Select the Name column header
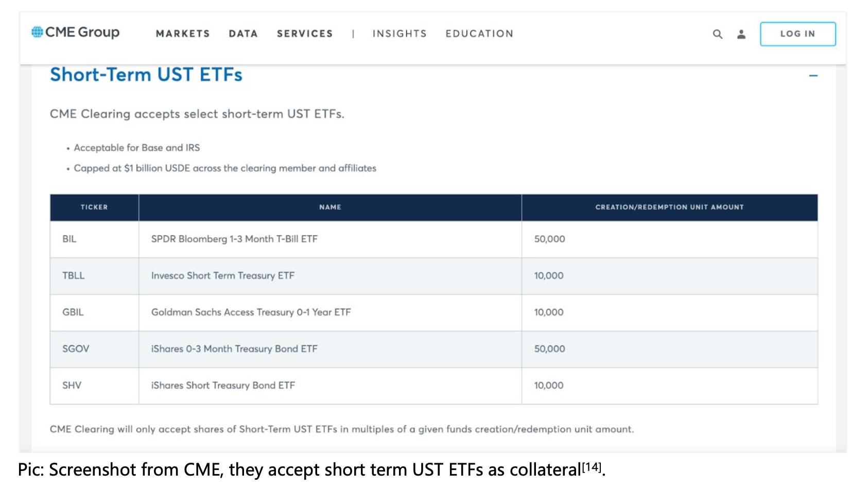This screenshot has height=489, width=868. tap(330, 207)
